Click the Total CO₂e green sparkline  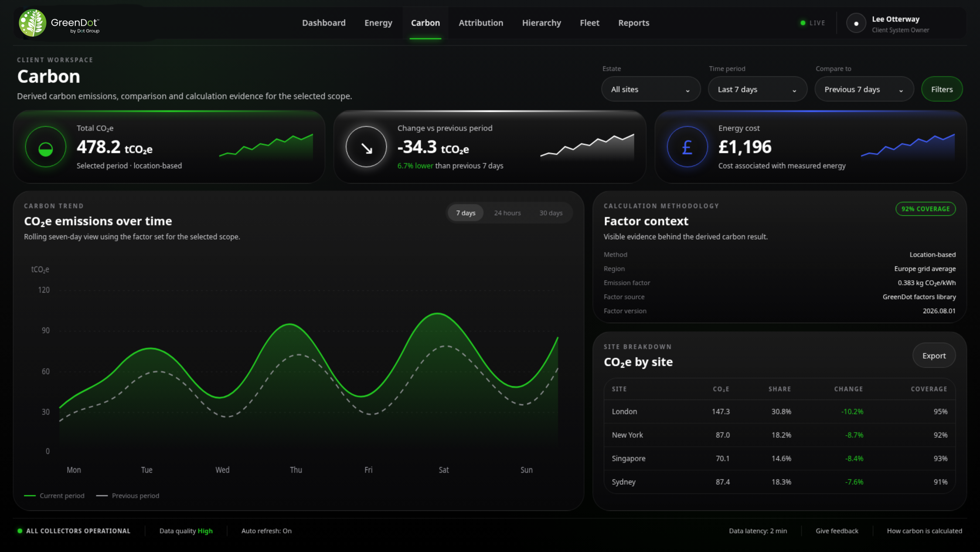click(266, 145)
